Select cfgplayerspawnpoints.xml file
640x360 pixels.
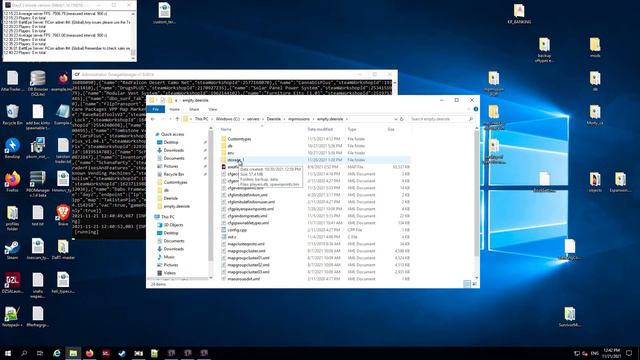click(x=251, y=209)
